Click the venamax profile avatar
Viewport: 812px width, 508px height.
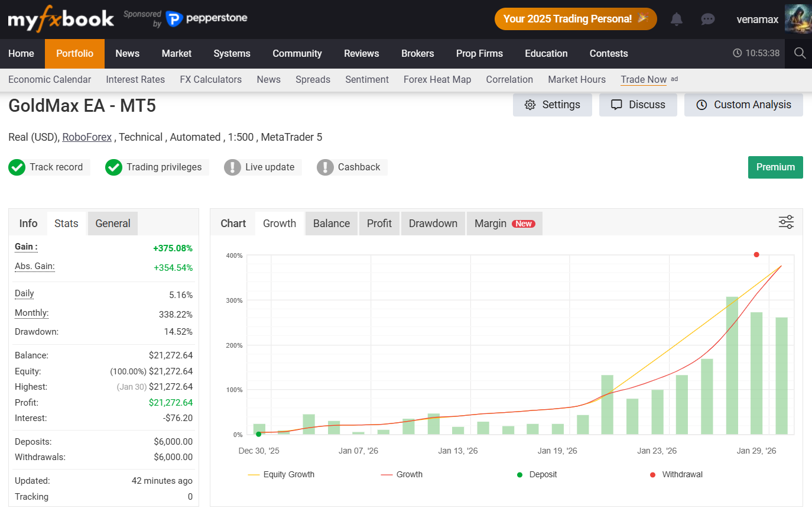(798, 19)
